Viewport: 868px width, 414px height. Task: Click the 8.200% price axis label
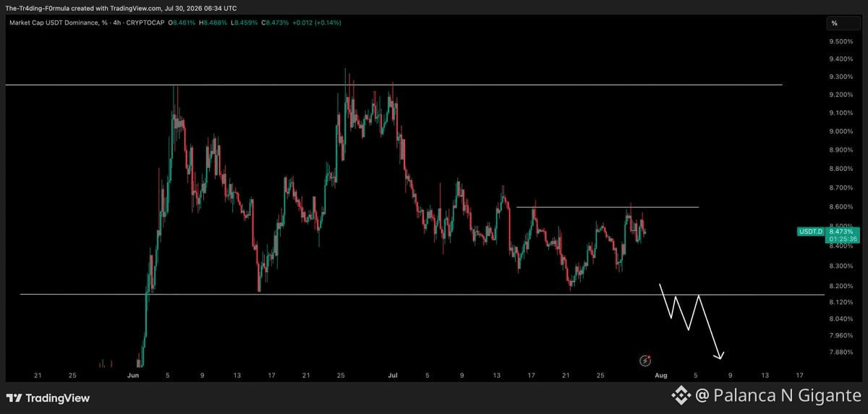click(841, 286)
